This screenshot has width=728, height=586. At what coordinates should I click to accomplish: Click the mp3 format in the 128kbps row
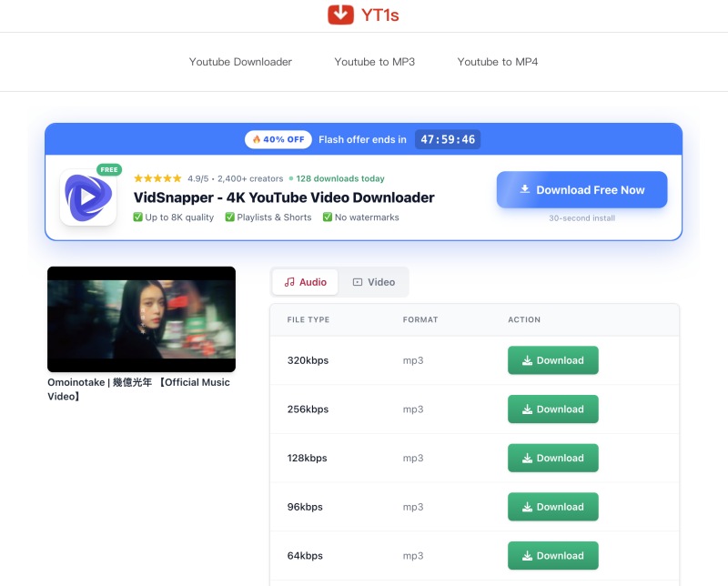(413, 459)
